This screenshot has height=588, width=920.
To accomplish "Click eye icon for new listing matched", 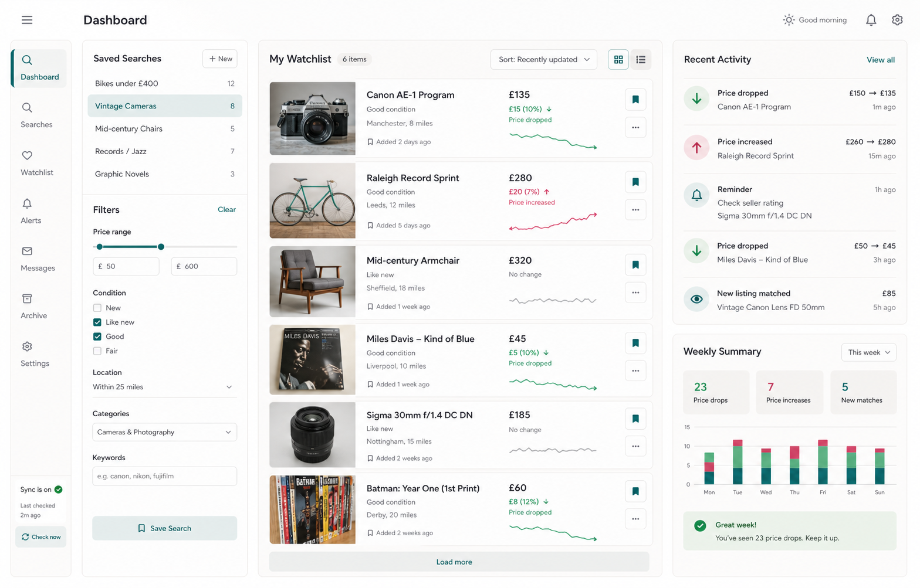I will 696,299.
